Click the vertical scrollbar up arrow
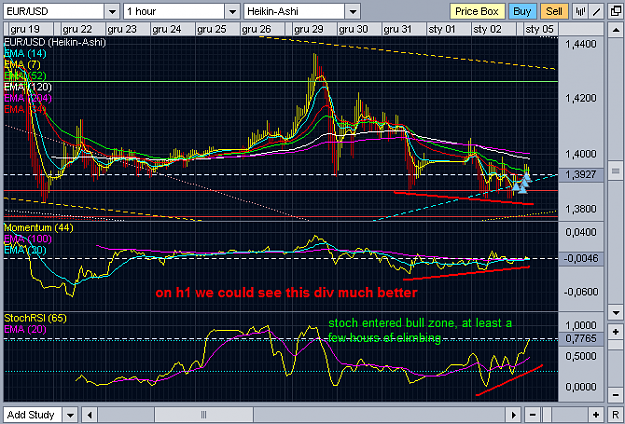This screenshot has height=424, width=625. pyautogui.click(x=615, y=29)
